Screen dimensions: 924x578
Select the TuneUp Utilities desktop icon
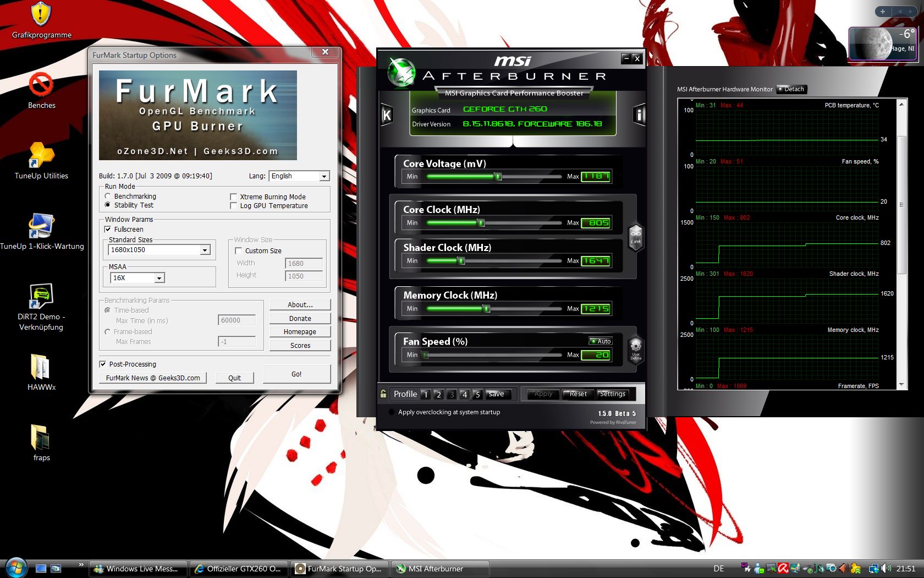tap(42, 161)
